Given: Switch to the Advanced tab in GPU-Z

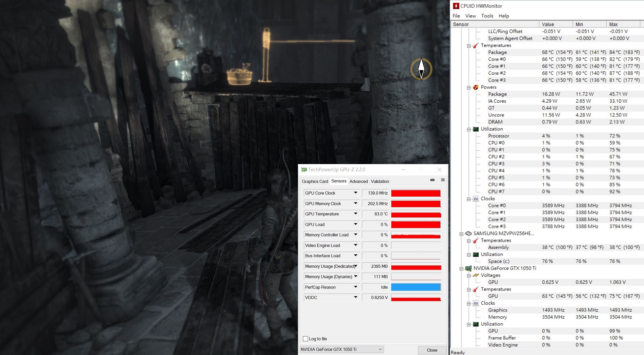Looking at the screenshot, I should 359,181.
